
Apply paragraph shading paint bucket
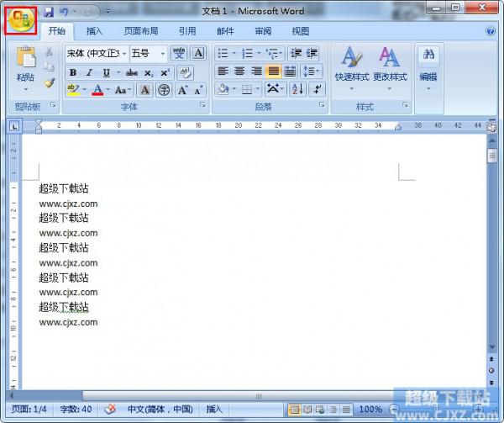223,89
